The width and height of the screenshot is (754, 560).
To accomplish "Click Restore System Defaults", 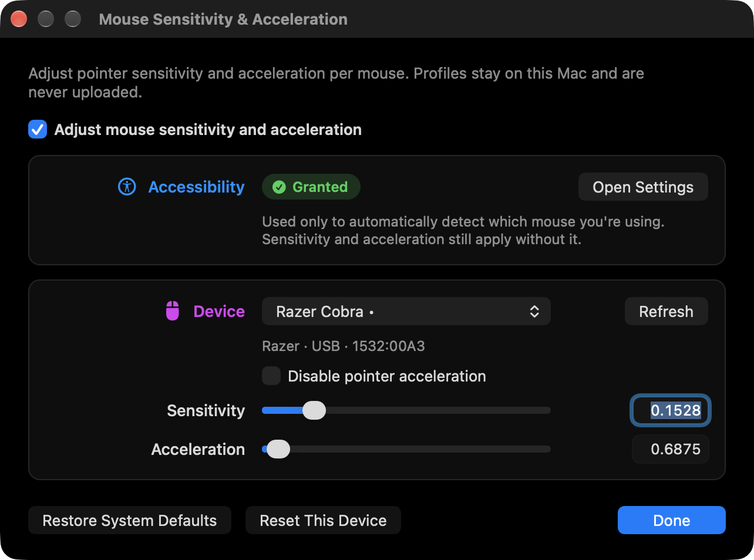I will tap(130, 520).
